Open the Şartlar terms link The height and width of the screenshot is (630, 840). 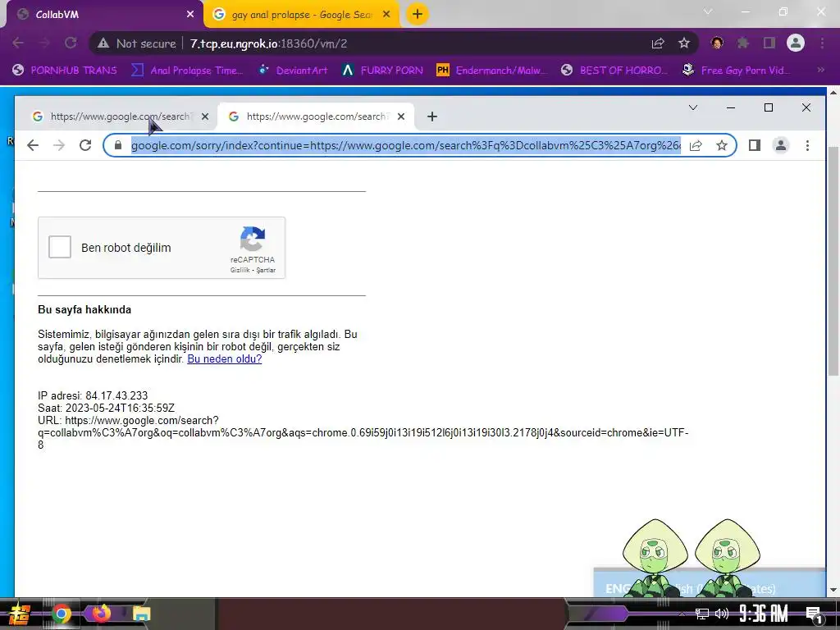(x=266, y=270)
